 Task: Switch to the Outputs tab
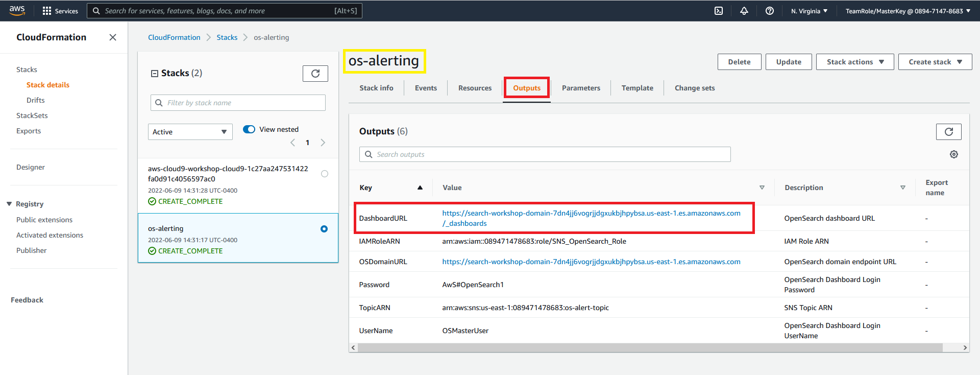tap(527, 88)
